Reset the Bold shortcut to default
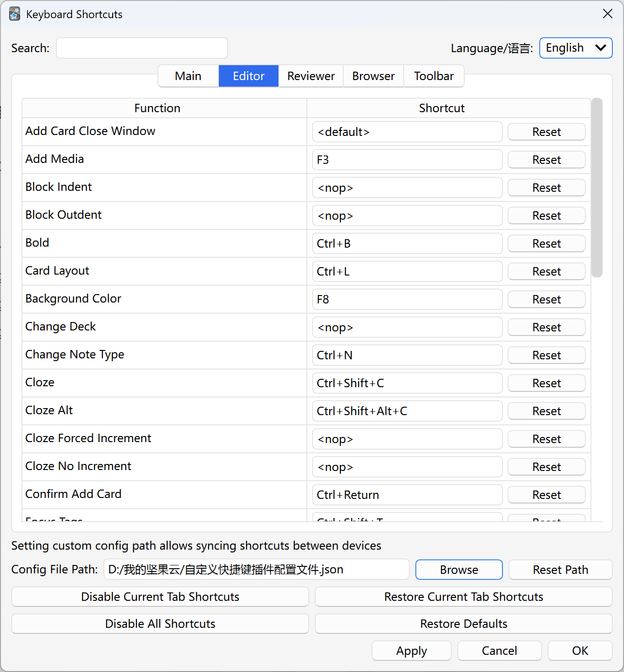The width and height of the screenshot is (624, 672). (546, 243)
